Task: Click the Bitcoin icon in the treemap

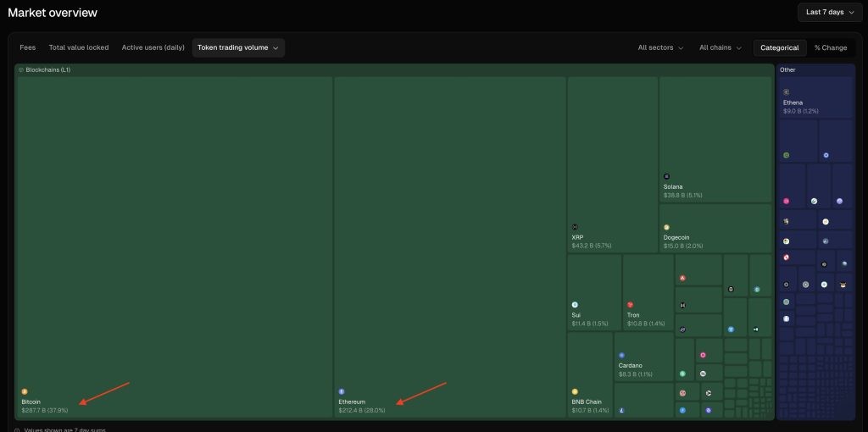Action: tap(25, 391)
